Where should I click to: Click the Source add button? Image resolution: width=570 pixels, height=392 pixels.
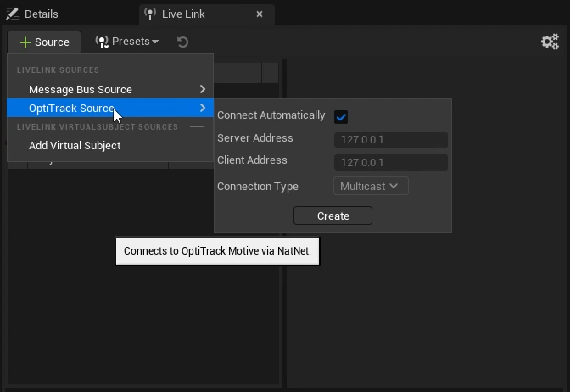click(x=44, y=42)
